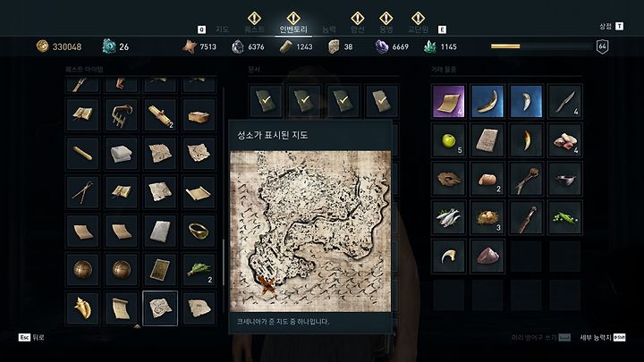Select the gold ring quest item
The image size is (644, 362).
(x=199, y=231)
